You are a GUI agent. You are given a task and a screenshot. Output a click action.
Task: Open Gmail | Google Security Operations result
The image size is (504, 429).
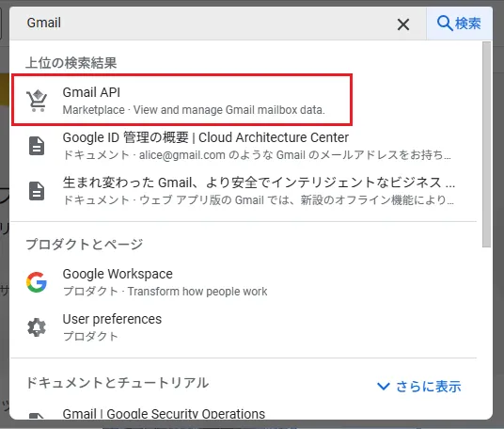244,413
